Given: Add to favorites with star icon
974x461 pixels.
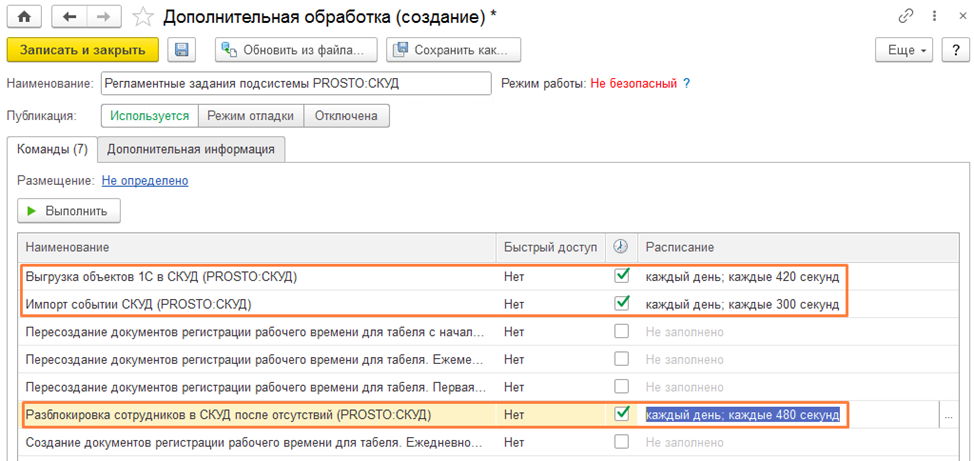Looking at the screenshot, I should pyautogui.click(x=143, y=17).
